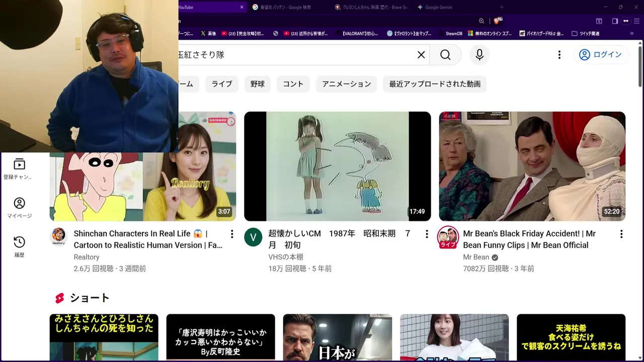Open the Mr Bean live channel avatar

(x=448, y=237)
